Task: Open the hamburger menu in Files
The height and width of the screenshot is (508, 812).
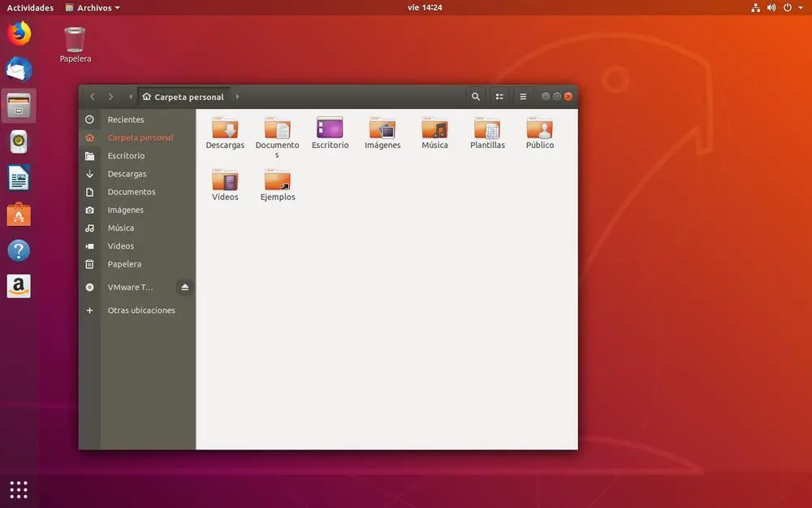Action: (x=523, y=97)
